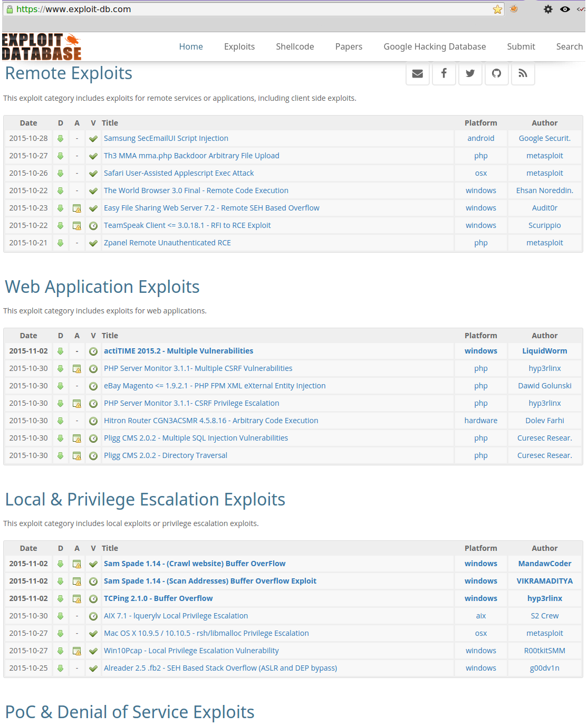Open author Scurippio link
The image size is (588, 725).
tap(545, 225)
